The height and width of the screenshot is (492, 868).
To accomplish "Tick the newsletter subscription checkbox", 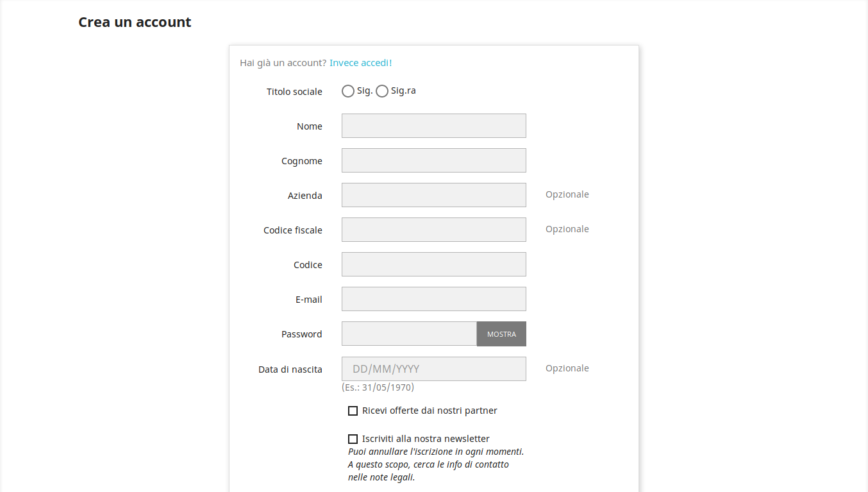I will (353, 439).
